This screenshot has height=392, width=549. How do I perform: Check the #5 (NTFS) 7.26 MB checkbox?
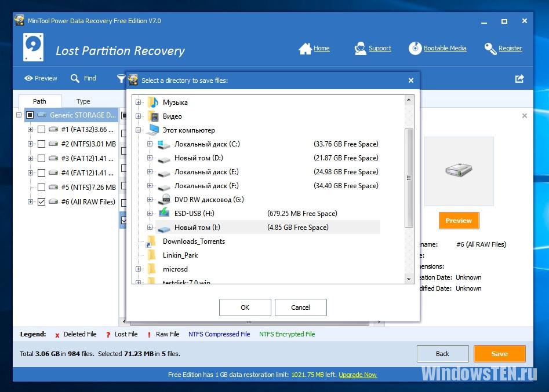pos(41,188)
